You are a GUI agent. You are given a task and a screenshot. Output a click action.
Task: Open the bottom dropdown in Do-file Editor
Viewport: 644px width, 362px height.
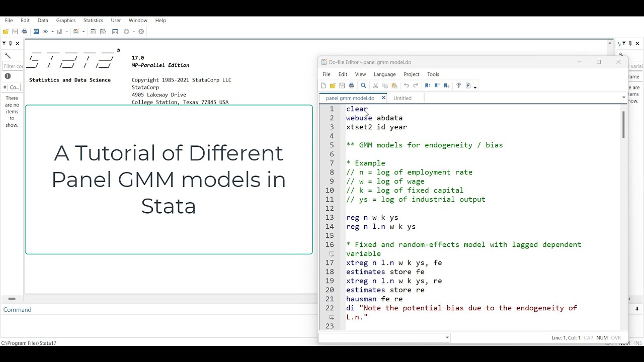[385, 338]
